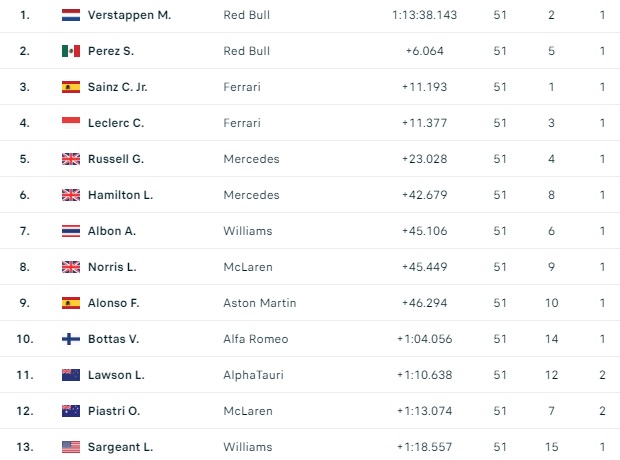Click Alfa Romeo team name
Screen dimensions: 620x460
pos(256,339)
